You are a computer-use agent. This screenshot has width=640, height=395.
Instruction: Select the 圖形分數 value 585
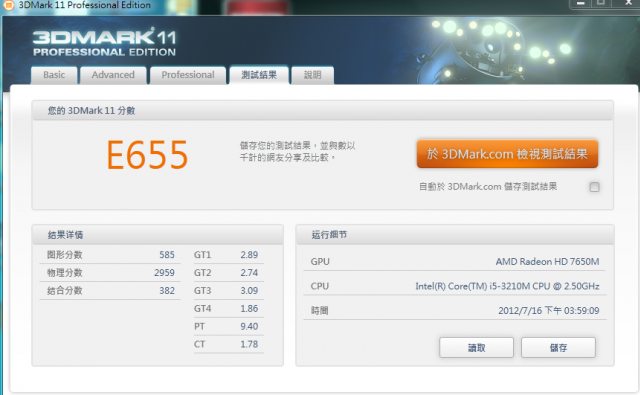point(167,255)
